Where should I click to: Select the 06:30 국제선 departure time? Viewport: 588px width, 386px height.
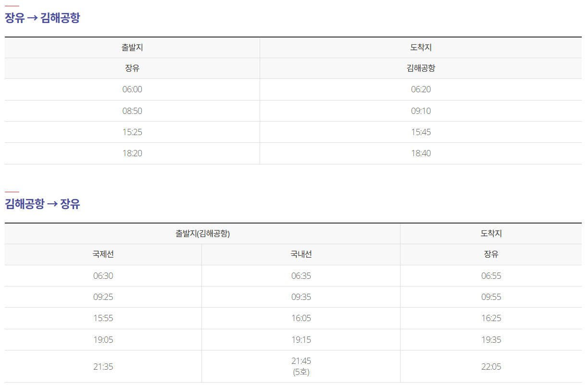[x=102, y=275]
